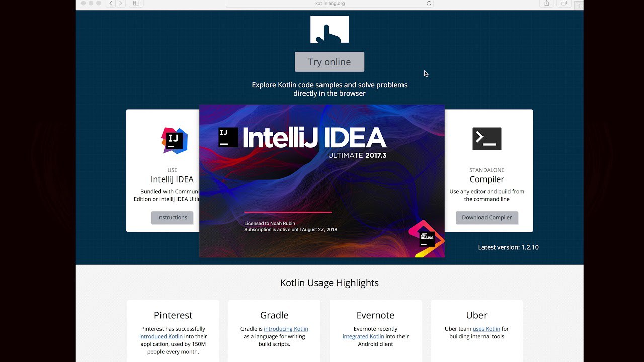The height and width of the screenshot is (362, 644).
Task: Click the Gradle card title
Action: click(274, 315)
